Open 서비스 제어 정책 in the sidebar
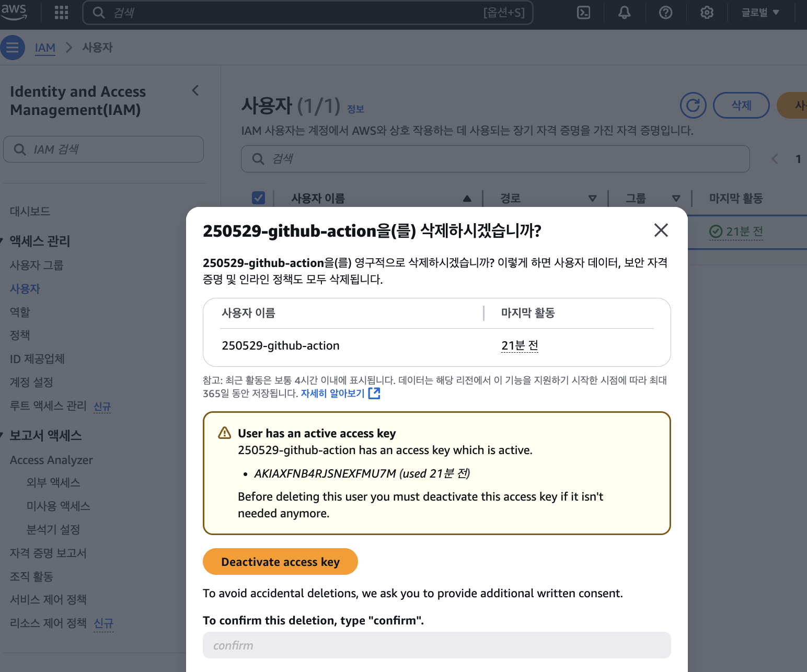Screen dimensions: 807x672 pyautogui.click(x=48, y=599)
